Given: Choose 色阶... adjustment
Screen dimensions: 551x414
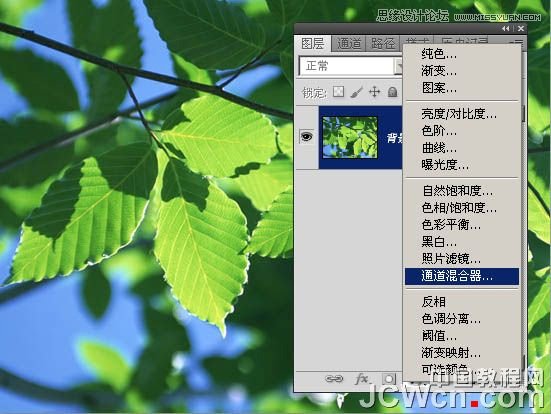Looking at the screenshot, I should pos(462,130).
